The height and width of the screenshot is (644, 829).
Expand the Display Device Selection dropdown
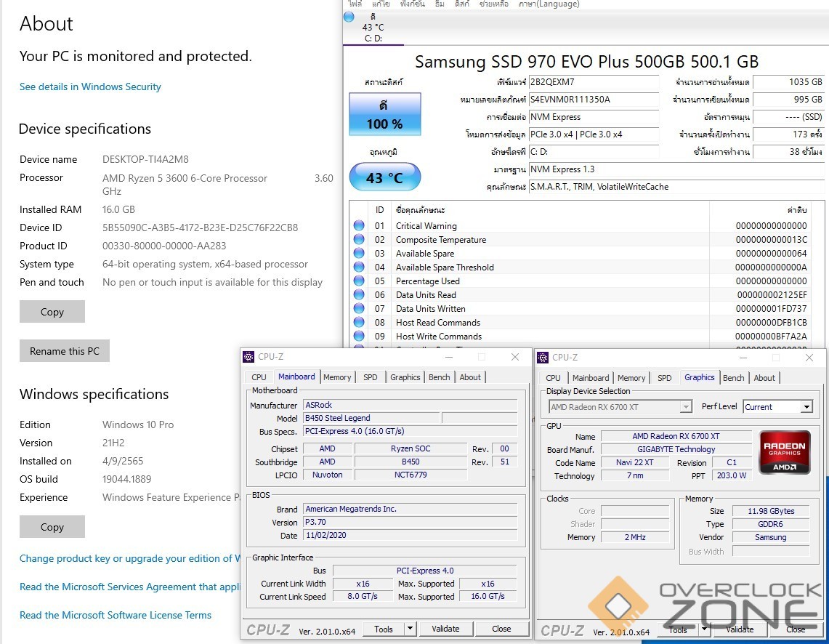point(685,407)
